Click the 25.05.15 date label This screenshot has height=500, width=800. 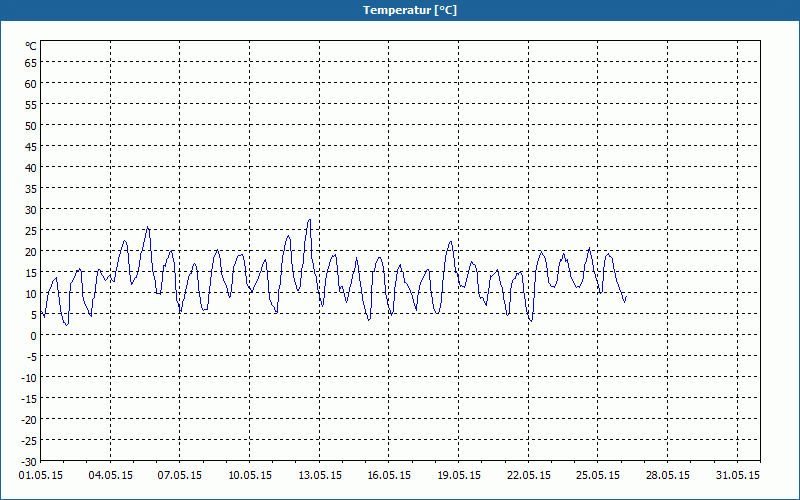coord(598,475)
